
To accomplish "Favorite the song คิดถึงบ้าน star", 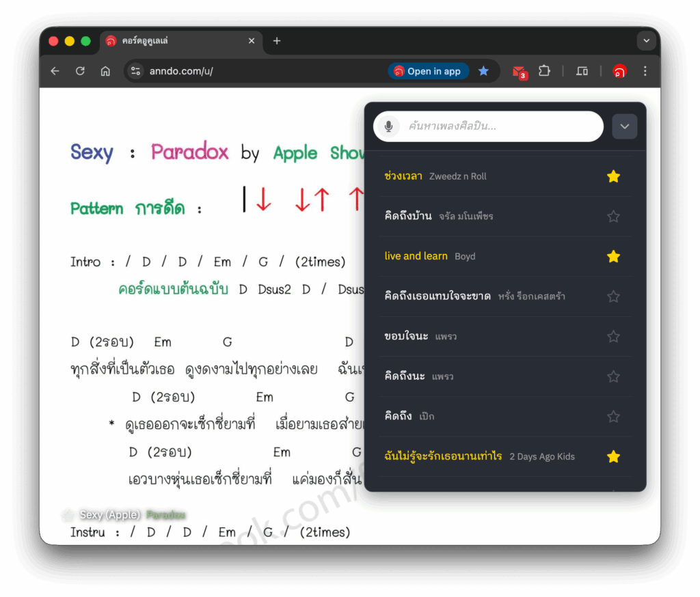I will pos(613,217).
